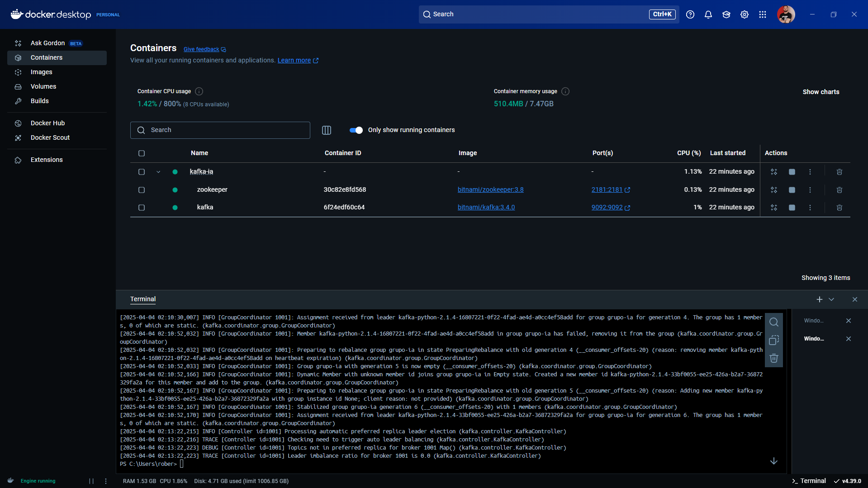Open the terminal profile dropdown chevron
The width and height of the screenshot is (868, 488).
(x=831, y=299)
